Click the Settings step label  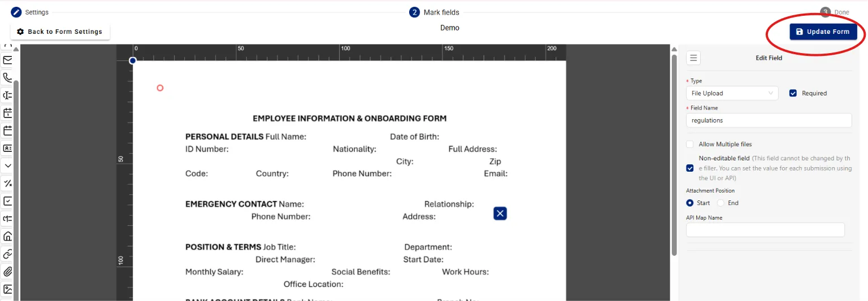pyautogui.click(x=37, y=12)
